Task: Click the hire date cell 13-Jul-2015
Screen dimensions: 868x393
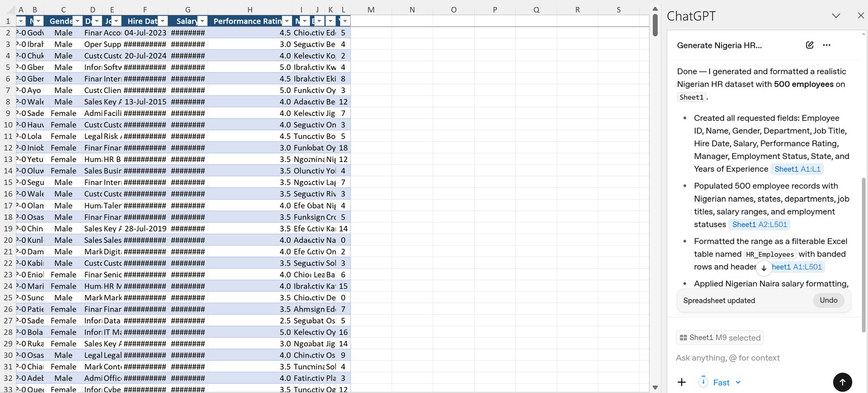Action: [145, 102]
